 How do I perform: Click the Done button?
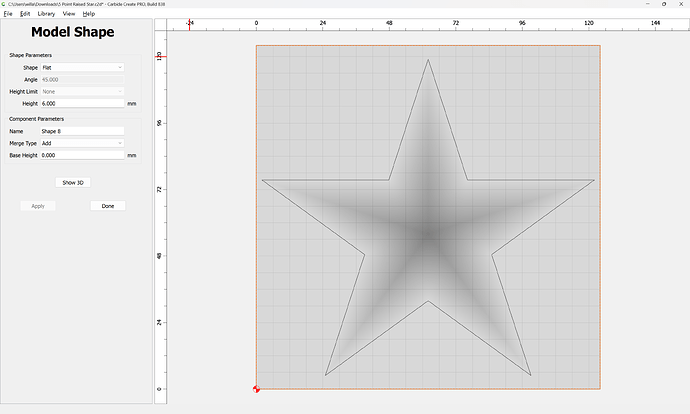tap(107, 206)
